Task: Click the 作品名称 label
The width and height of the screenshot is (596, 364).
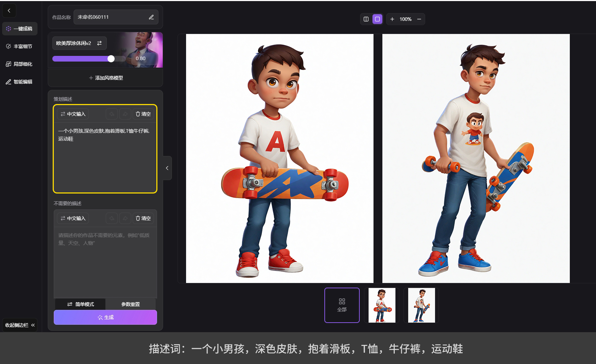Action: [x=62, y=17]
